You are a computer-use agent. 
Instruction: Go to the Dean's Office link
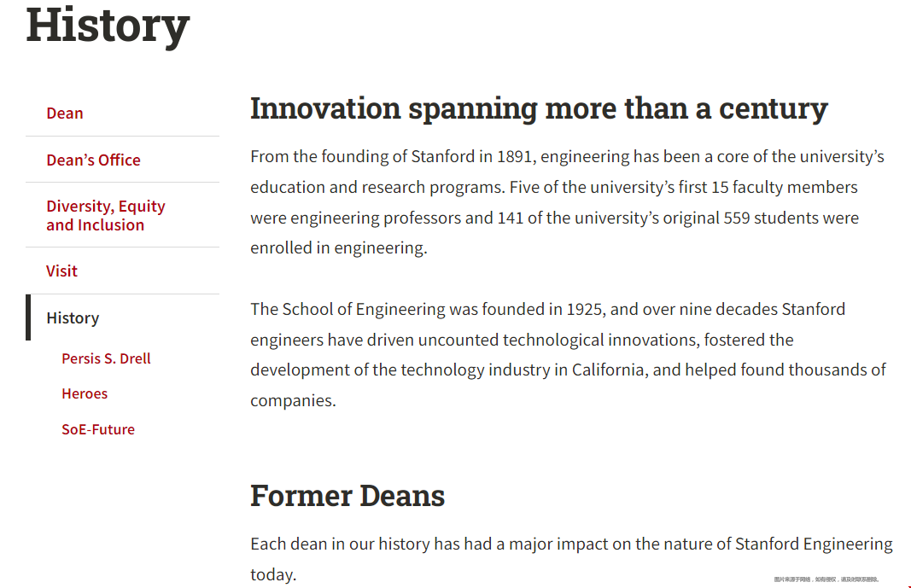[x=93, y=160]
